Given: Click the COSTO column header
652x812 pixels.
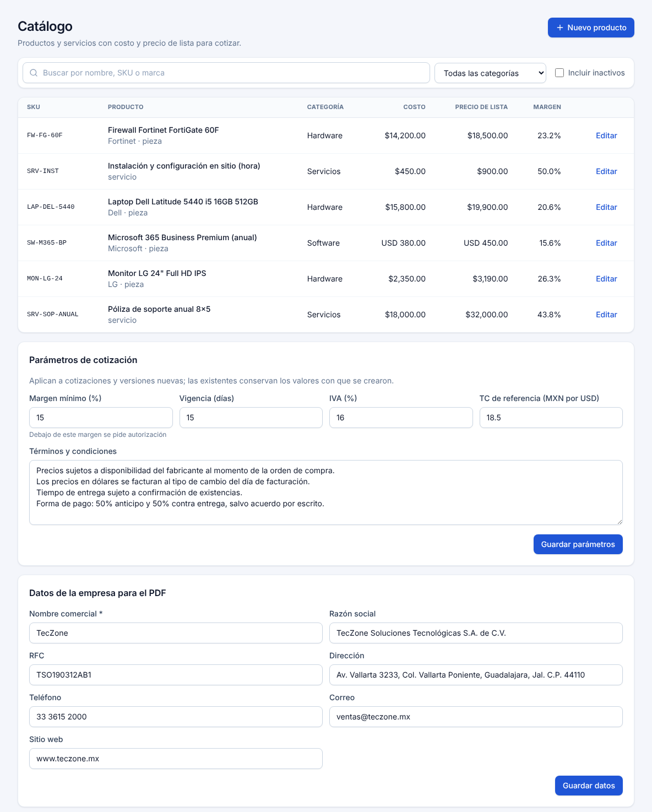Looking at the screenshot, I should click(x=414, y=107).
